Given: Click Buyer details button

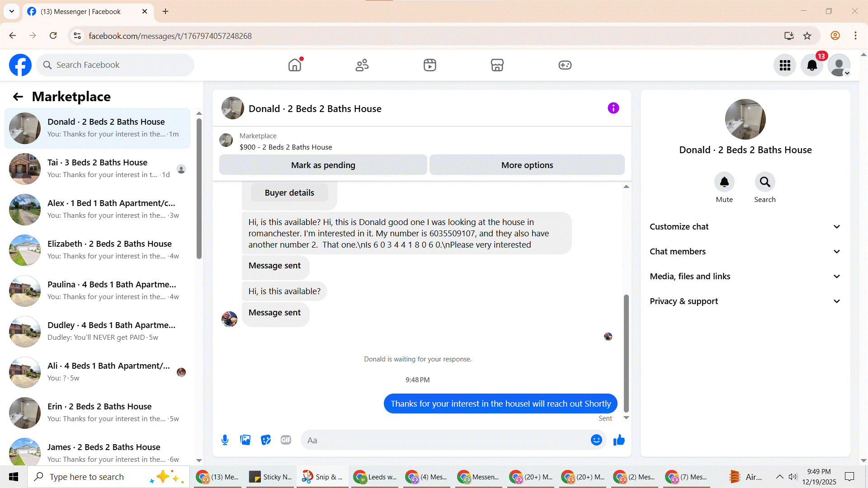Looking at the screenshot, I should (289, 193).
